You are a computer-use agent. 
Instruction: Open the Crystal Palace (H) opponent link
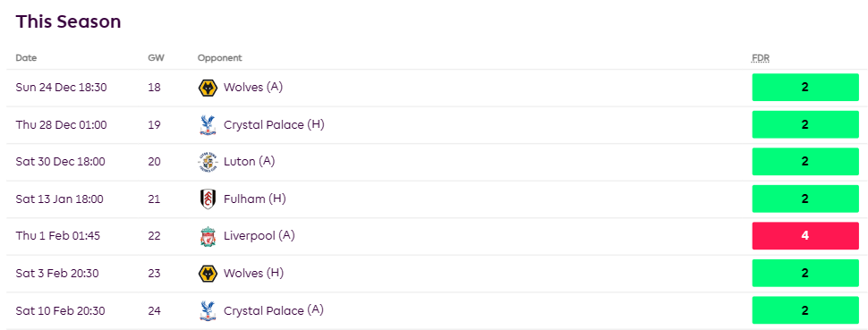point(274,124)
